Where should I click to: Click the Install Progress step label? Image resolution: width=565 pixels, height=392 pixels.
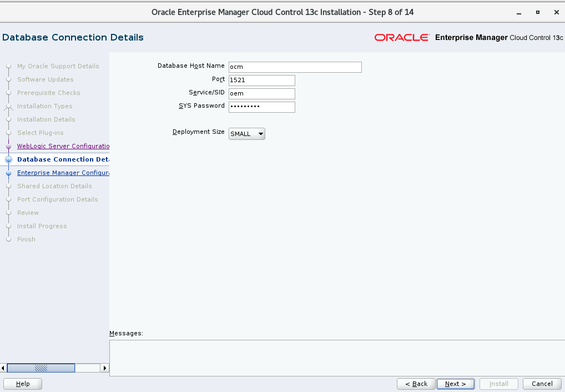(42, 226)
